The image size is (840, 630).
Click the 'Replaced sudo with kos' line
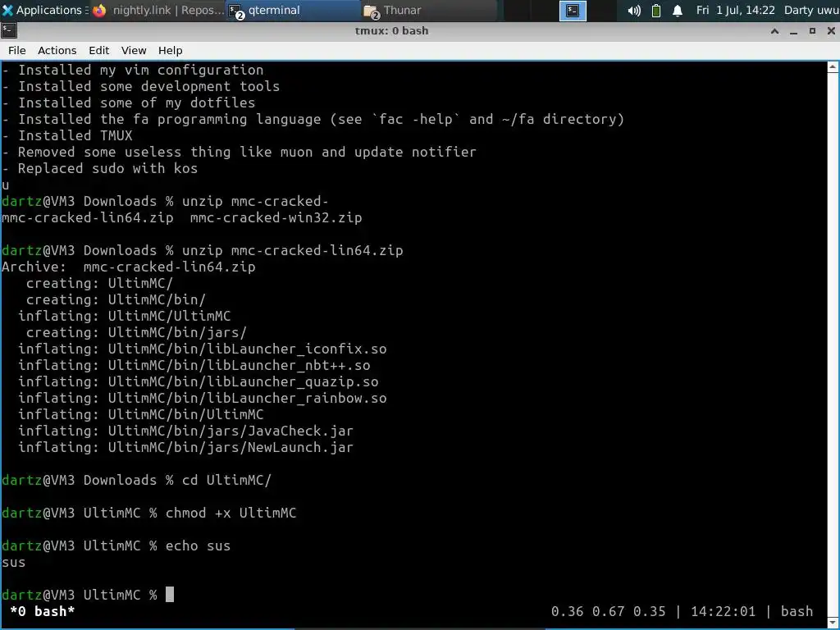tap(99, 168)
